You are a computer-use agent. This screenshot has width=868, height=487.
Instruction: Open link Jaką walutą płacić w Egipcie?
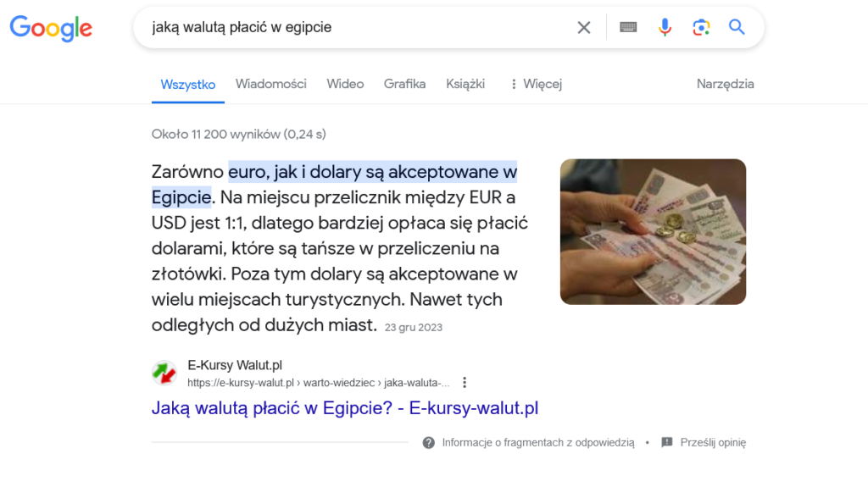point(345,408)
